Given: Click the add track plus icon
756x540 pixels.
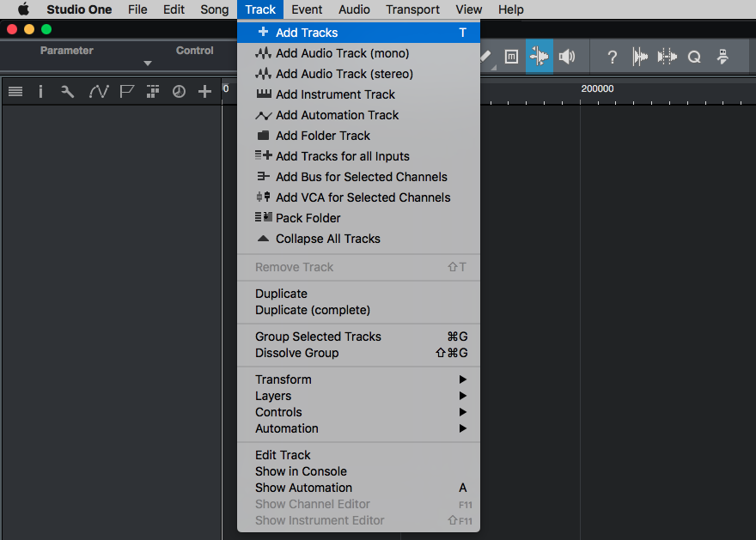Looking at the screenshot, I should pyautogui.click(x=205, y=92).
